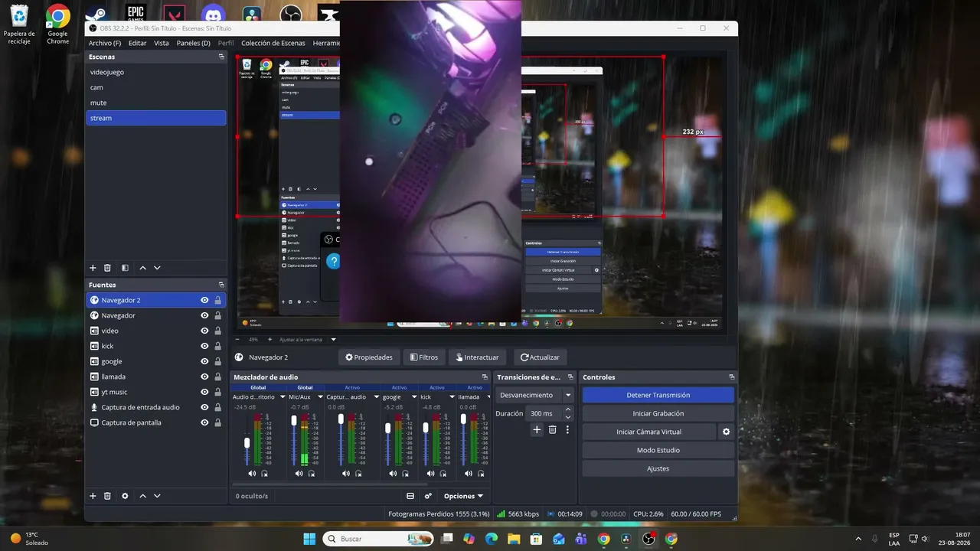This screenshot has height=551, width=980.
Task: Increase transition duration with the up stepper
Action: [567, 409]
